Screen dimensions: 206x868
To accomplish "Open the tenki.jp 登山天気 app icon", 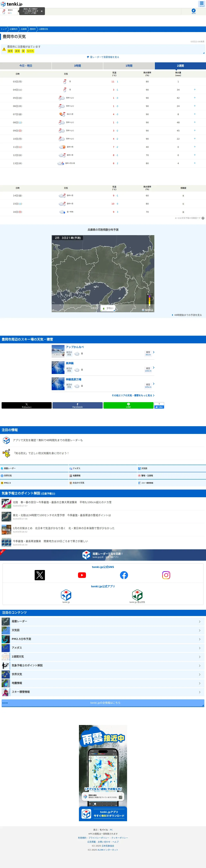I will coord(137,595).
